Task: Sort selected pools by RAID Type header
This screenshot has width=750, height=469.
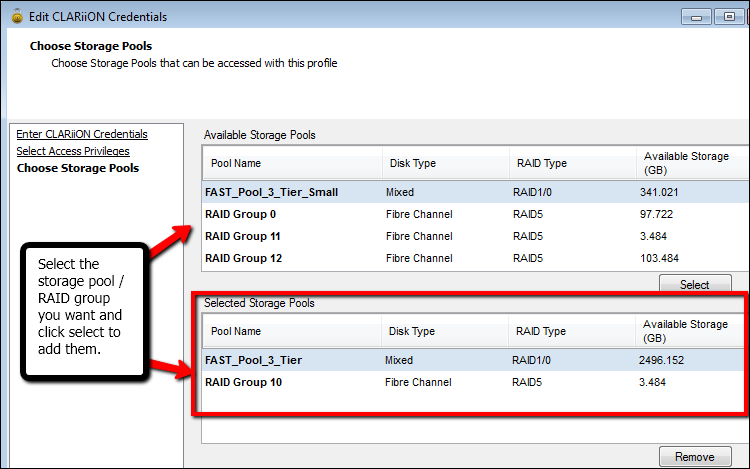Action: [572, 331]
